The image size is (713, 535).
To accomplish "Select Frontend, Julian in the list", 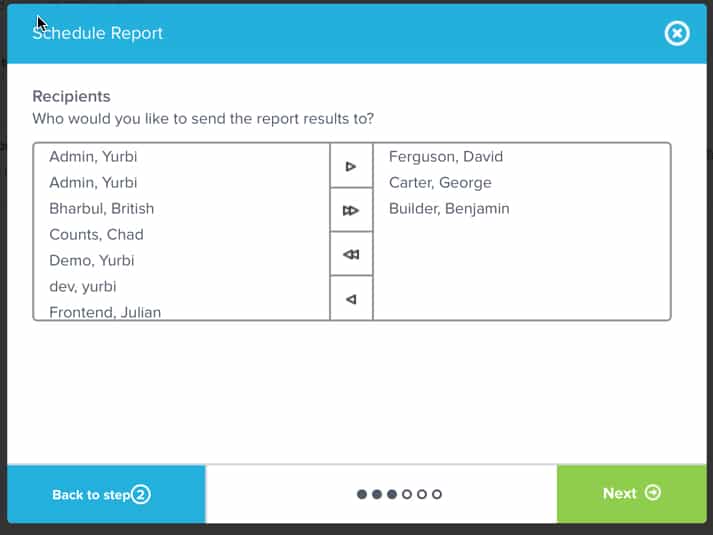I will (x=105, y=312).
